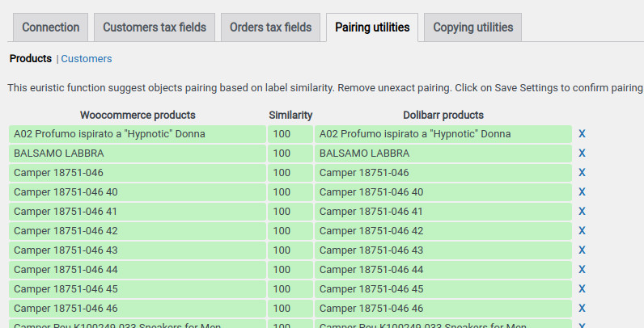Viewport: 644px width, 328px height.
Task: Remove Camper 18751-046 41 pairing row
Action: click(x=582, y=212)
